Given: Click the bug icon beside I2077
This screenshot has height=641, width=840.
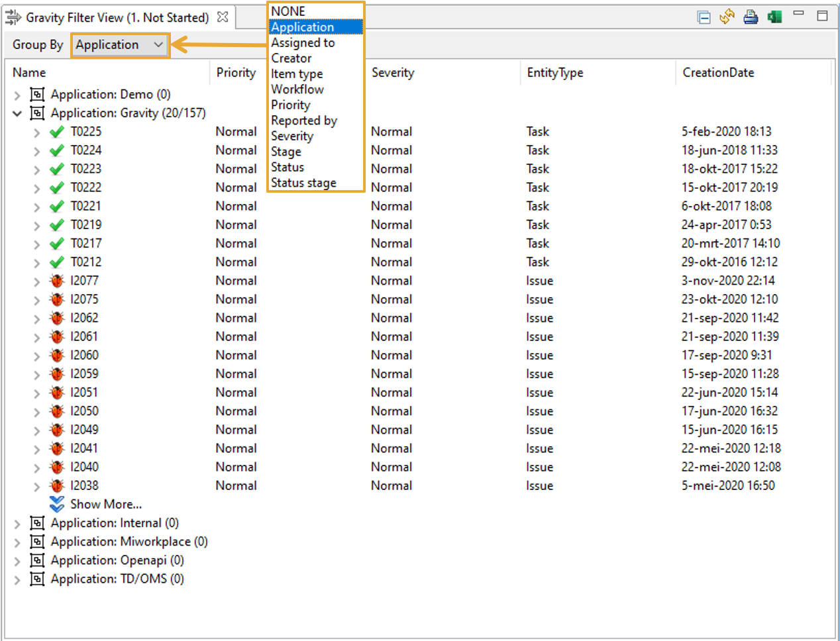Looking at the screenshot, I should pos(57,281).
